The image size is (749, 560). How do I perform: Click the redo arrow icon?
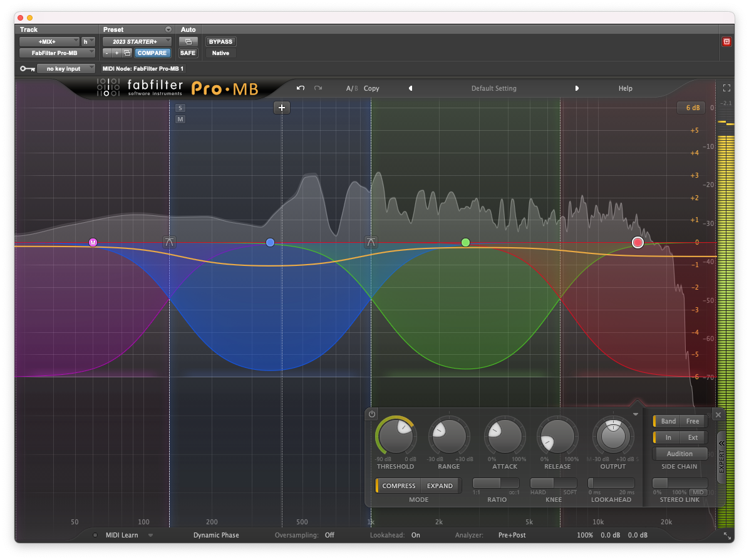318,88
